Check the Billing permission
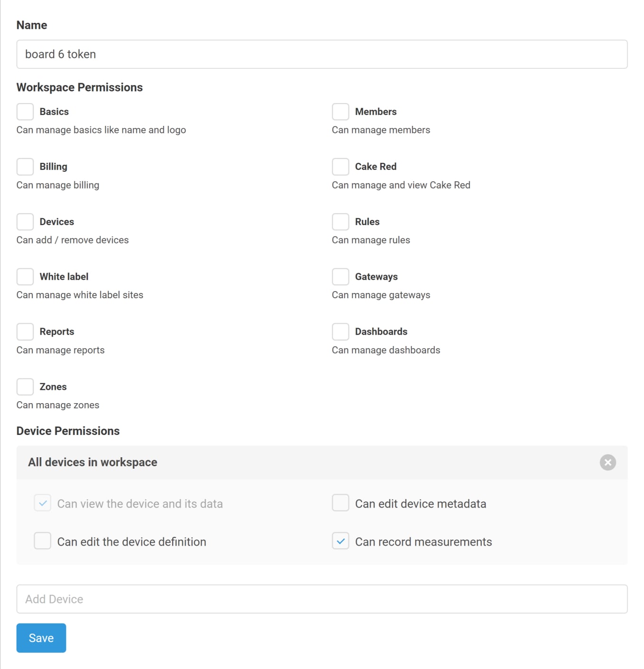The width and height of the screenshot is (644, 669). [25, 166]
